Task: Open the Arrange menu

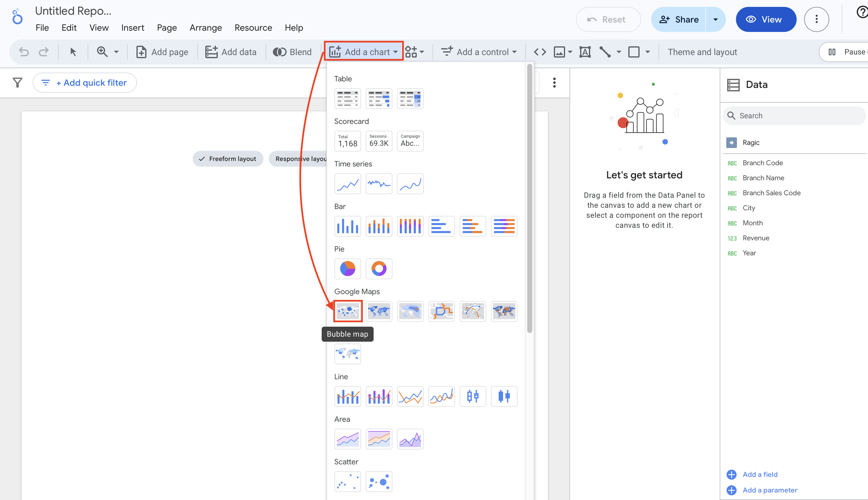Action: [206, 28]
